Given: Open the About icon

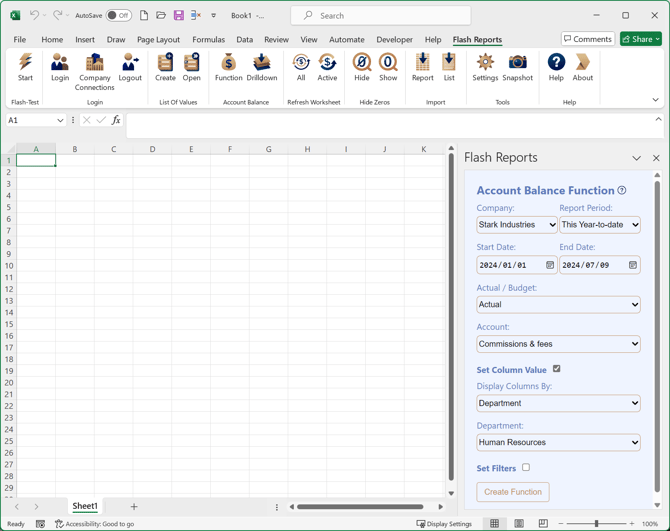Looking at the screenshot, I should click(583, 67).
